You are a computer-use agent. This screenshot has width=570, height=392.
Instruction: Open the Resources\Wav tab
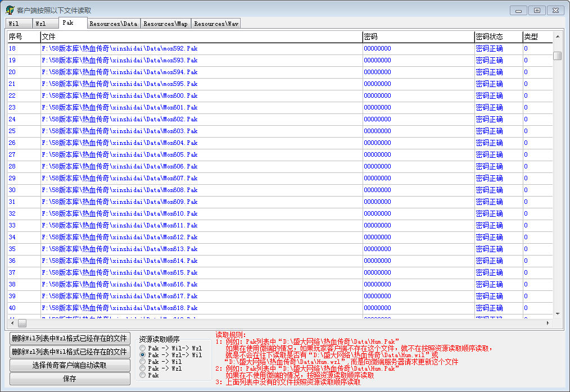coord(215,24)
